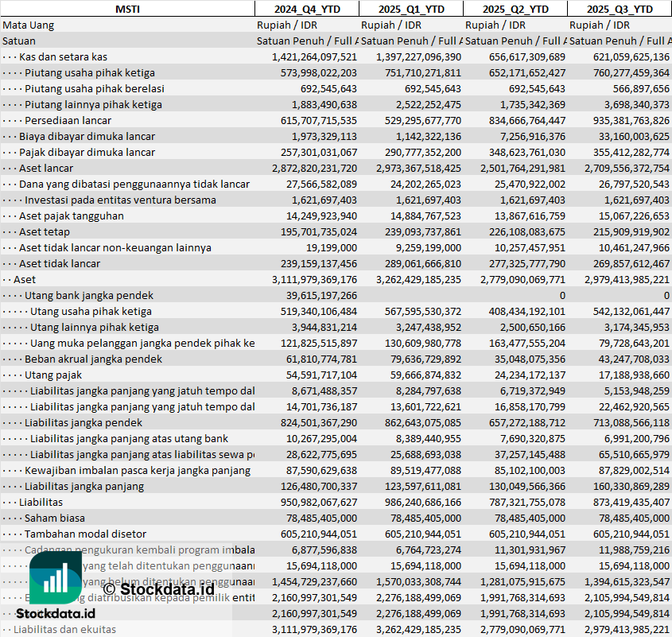
Task: Select the Aset lancar row label
Action: [x=46, y=168]
